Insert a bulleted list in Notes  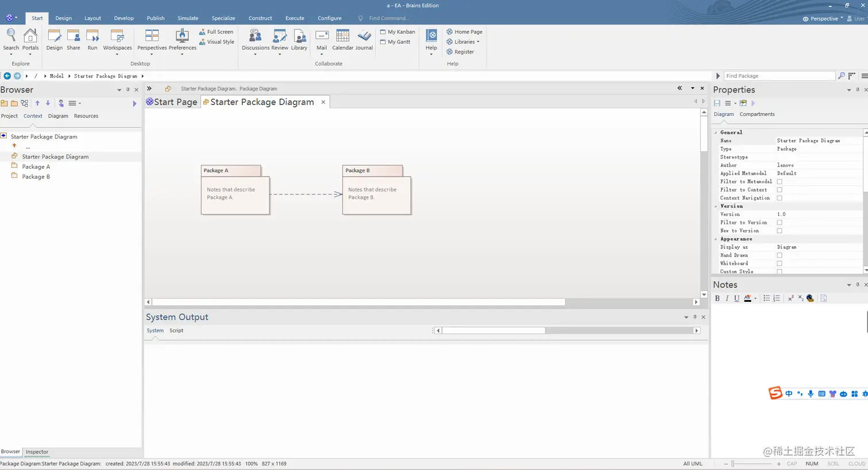(x=766, y=298)
